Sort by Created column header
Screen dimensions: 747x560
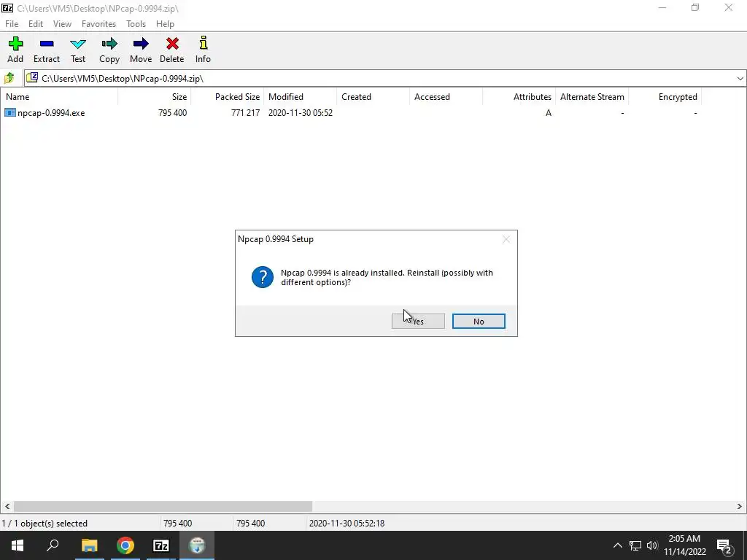tap(373, 97)
